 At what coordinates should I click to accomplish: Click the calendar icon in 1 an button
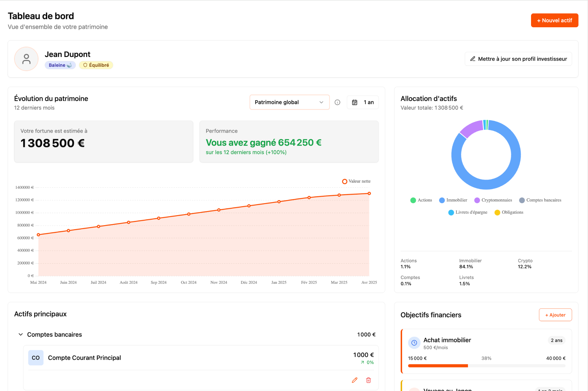tap(354, 102)
